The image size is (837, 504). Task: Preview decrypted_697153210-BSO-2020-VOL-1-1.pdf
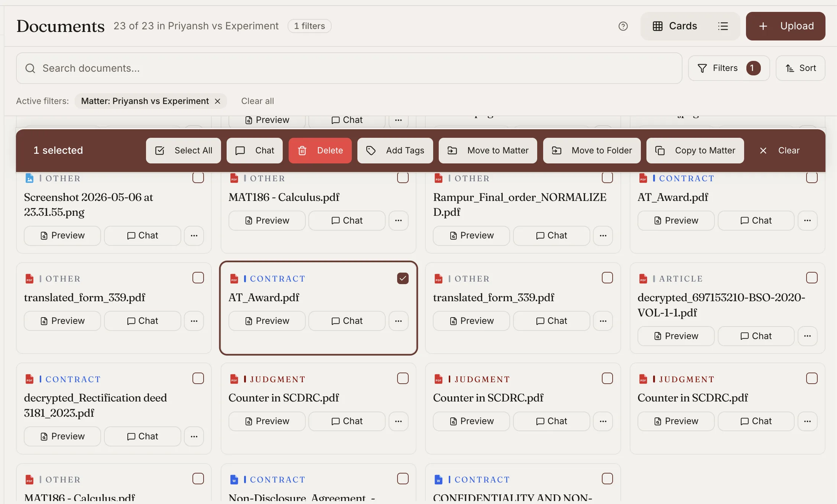(x=676, y=336)
